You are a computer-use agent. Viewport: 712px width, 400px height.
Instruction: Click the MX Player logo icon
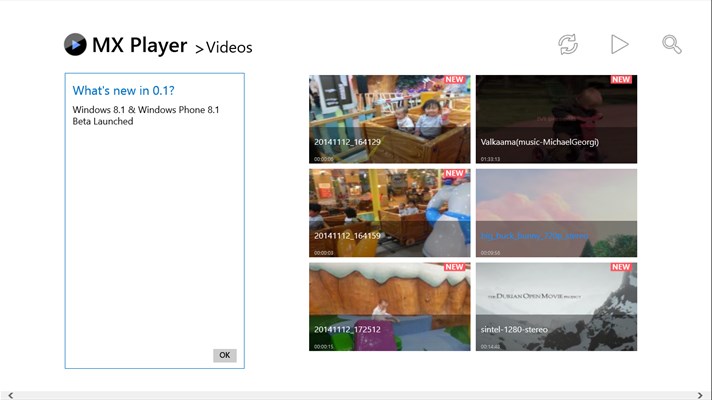(75, 44)
